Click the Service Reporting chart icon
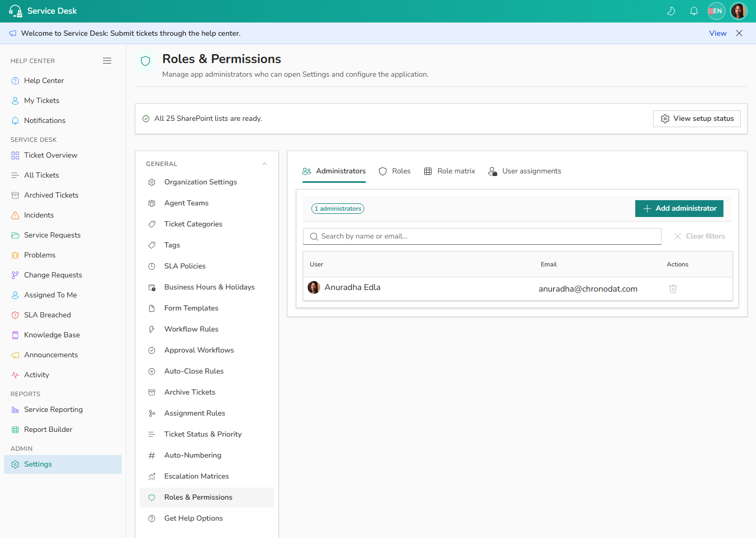Image resolution: width=756 pixels, height=538 pixels. 15,409
